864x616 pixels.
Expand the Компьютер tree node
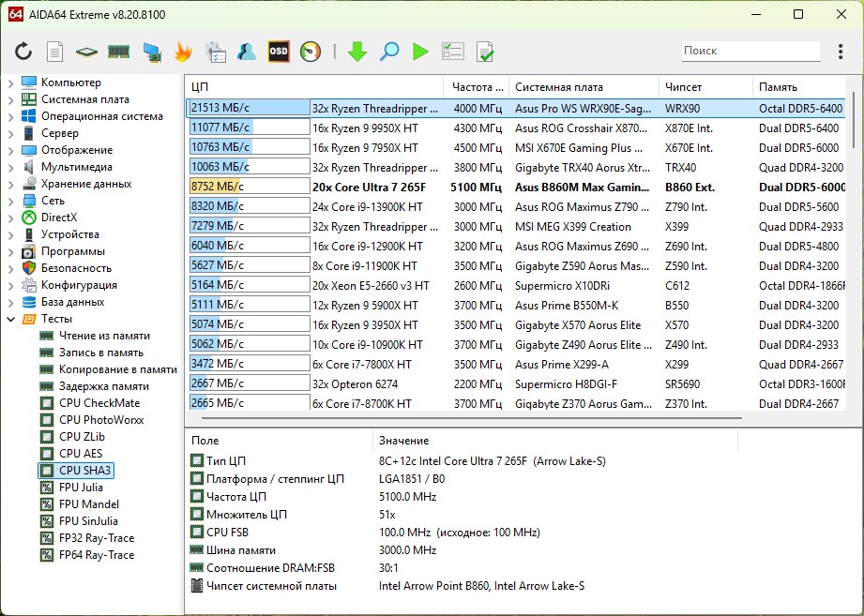[10, 83]
